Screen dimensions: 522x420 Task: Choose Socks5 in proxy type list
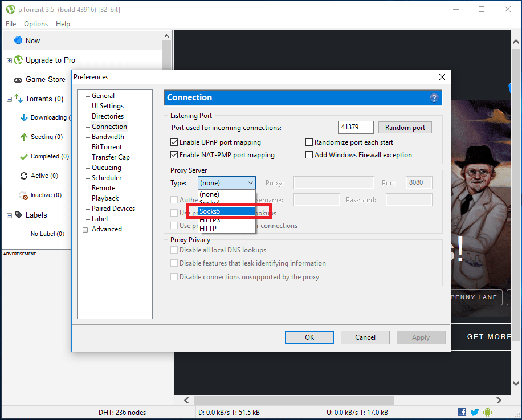tap(227, 211)
